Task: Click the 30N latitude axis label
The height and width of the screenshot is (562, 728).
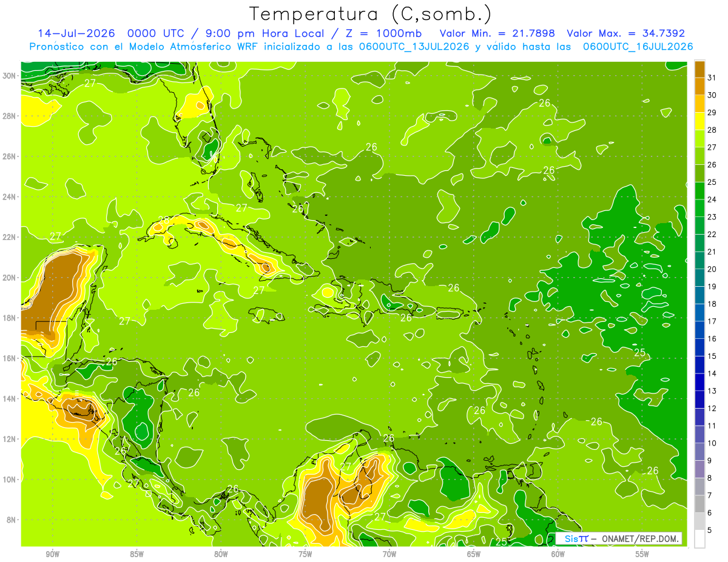Action: tap(8, 76)
